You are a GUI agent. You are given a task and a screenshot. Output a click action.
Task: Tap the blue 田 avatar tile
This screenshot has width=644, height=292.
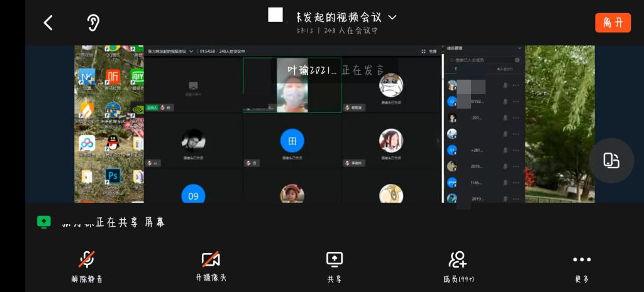292,141
